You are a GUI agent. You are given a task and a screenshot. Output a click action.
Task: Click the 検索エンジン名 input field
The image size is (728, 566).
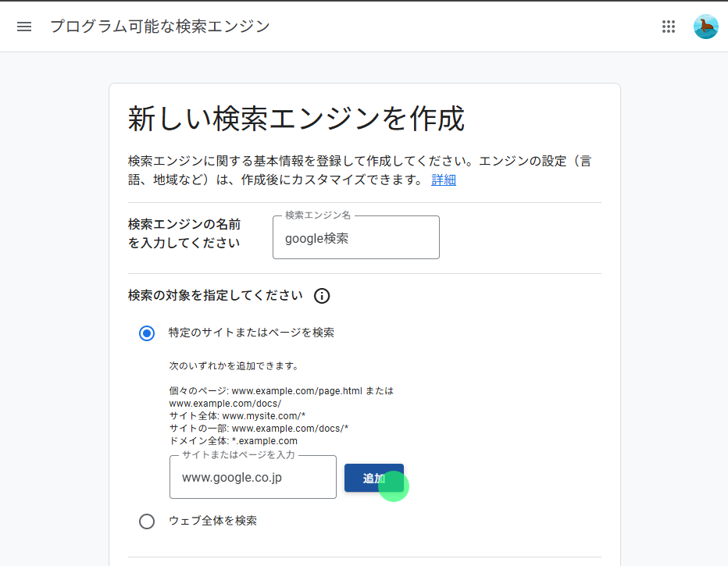click(x=355, y=238)
